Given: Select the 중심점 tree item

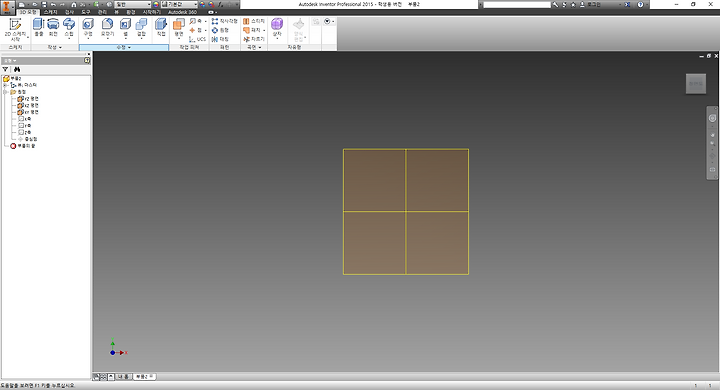Looking at the screenshot, I should [x=28, y=139].
